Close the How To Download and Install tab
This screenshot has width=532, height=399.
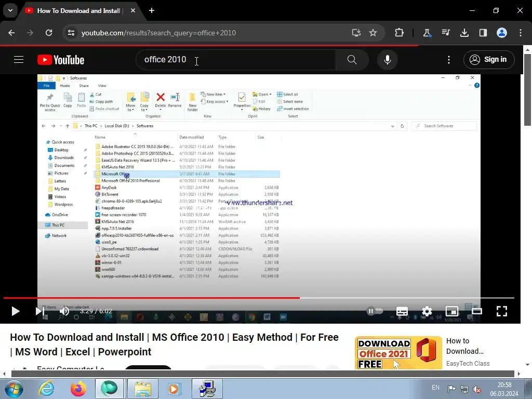click(x=133, y=10)
